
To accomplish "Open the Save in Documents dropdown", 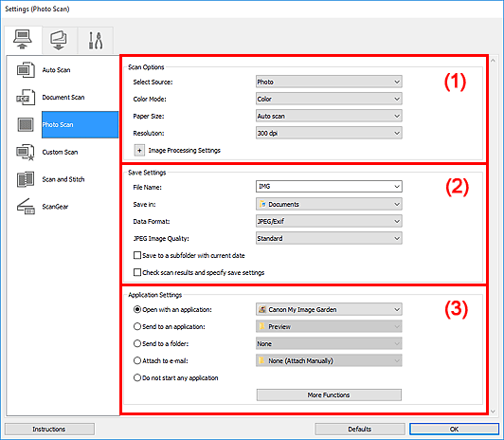I will 329,204.
